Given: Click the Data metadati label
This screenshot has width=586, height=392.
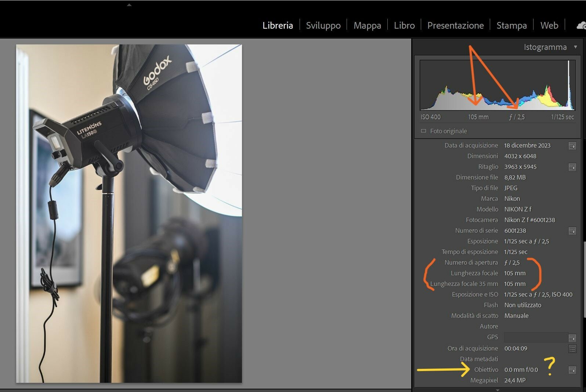Looking at the screenshot, I should point(479,359).
